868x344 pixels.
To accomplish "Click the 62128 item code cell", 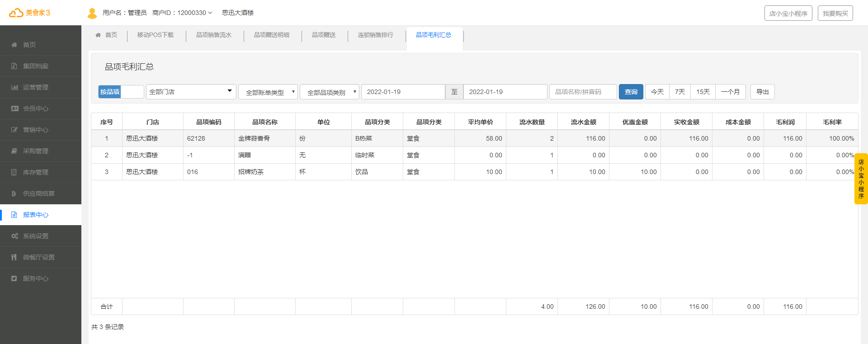I will 209,138.
